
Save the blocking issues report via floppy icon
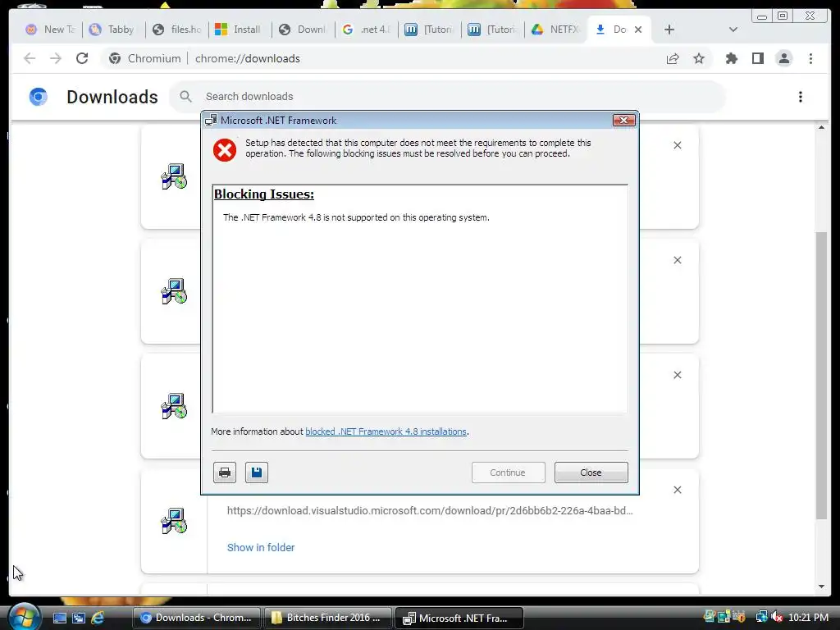[257, 472]
